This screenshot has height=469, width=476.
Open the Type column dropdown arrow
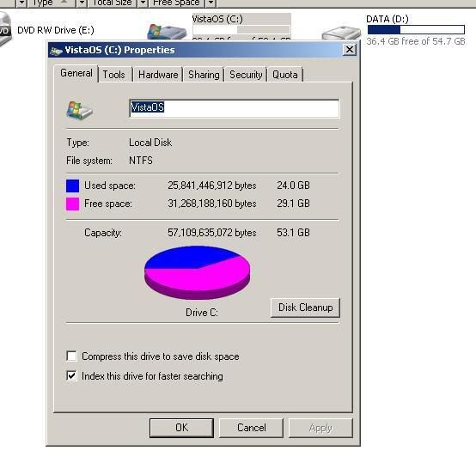(x=82, y=3)
